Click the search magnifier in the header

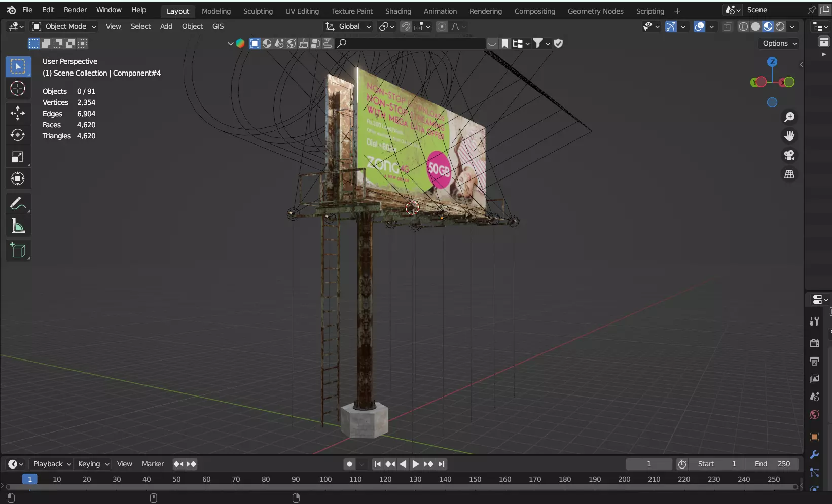(x=342, y=43)
